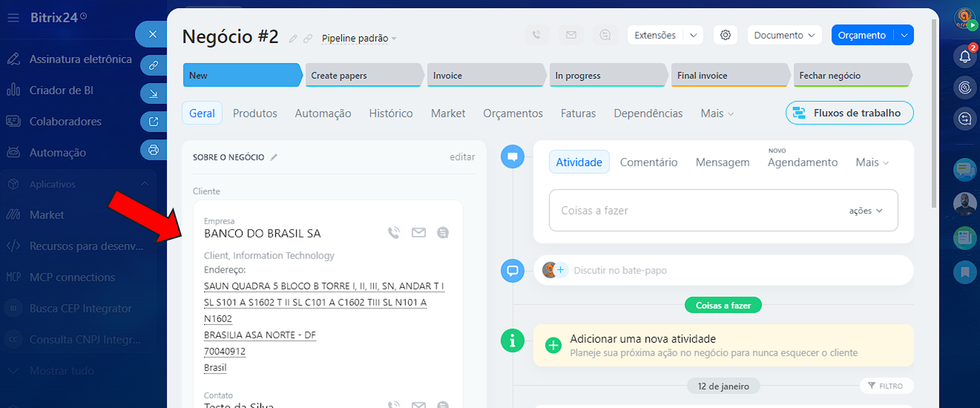Click green plus to add new activity

pyautogui.click(x=553, y=345)
